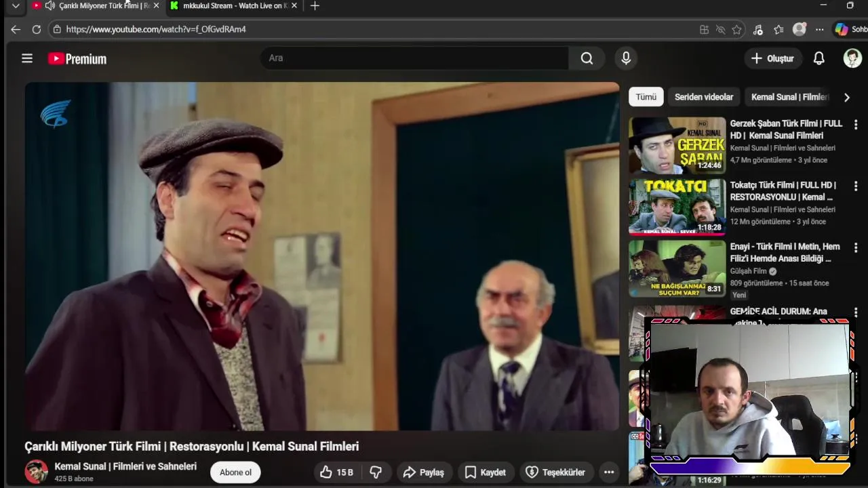
Task: Close the mkkukul Stream tab
Action: coord(294,5)
